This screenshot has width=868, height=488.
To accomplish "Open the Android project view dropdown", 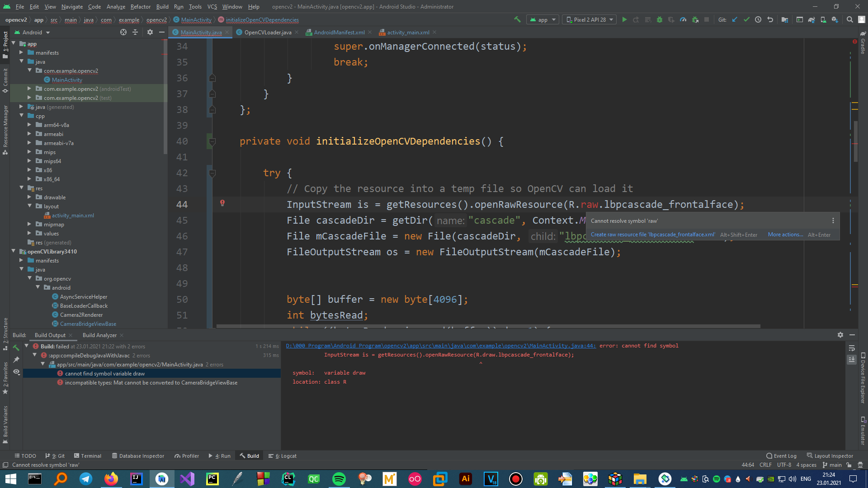I will [33, 32].
